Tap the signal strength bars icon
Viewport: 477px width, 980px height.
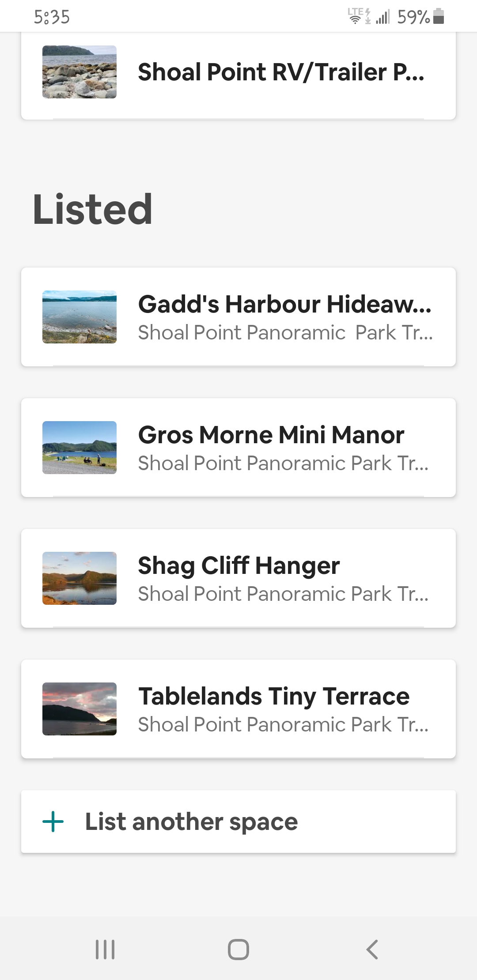coord(383,17)
